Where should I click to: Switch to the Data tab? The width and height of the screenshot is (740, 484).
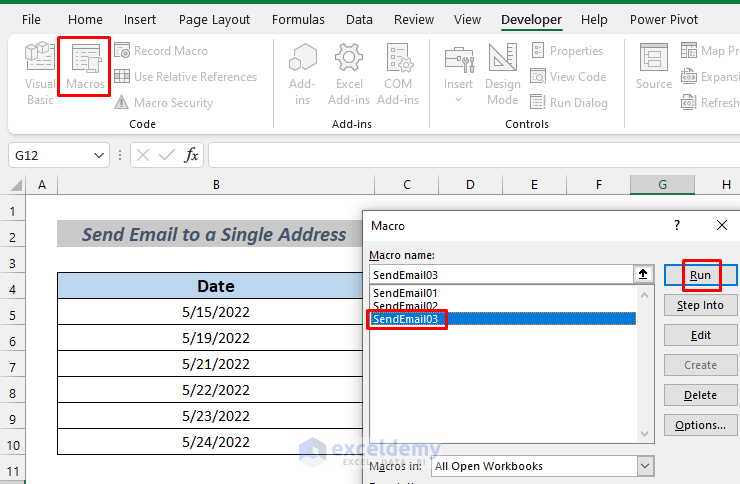click(359, 19)
